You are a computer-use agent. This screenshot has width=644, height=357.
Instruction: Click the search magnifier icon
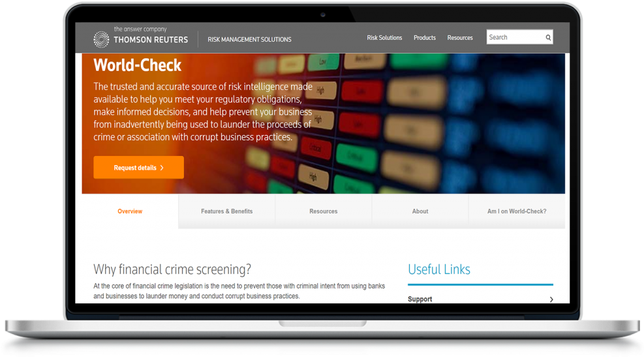click(x=548, y=37)
